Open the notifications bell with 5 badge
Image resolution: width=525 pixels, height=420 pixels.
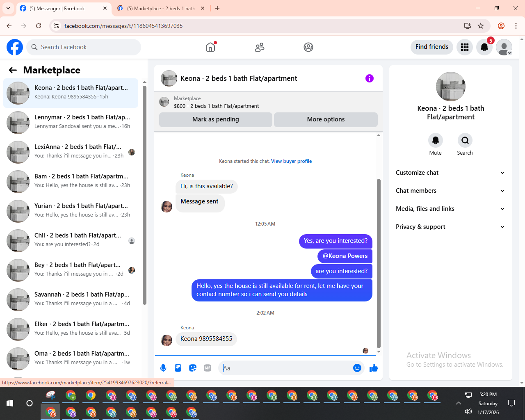tap(484, 47)
